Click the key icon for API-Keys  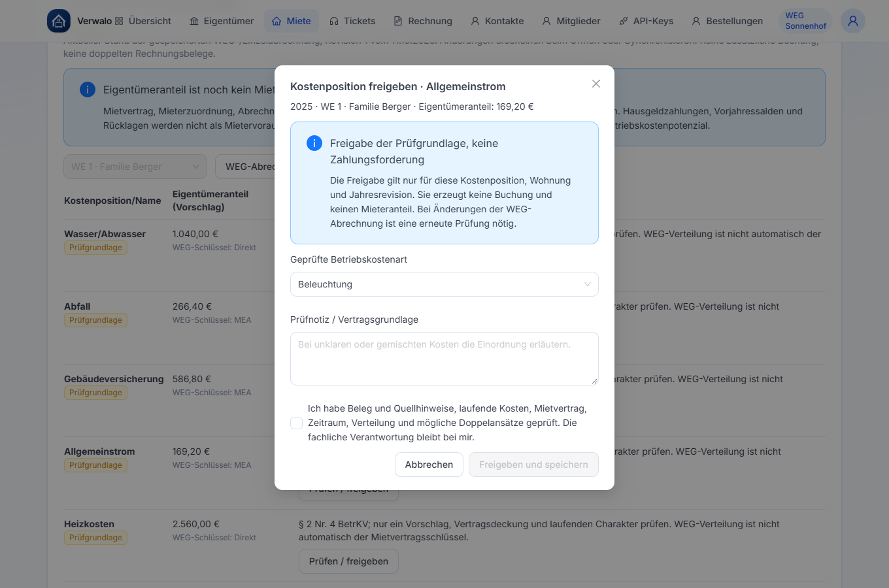coord(624,21)
